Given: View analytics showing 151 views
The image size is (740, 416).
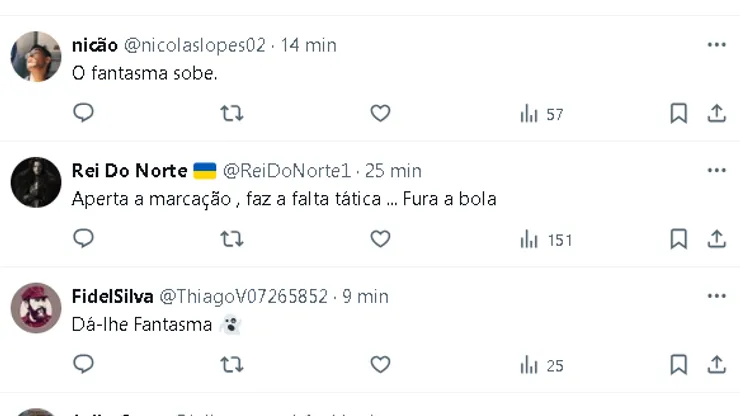Looking at the screenshot, I should coord(545,239).
